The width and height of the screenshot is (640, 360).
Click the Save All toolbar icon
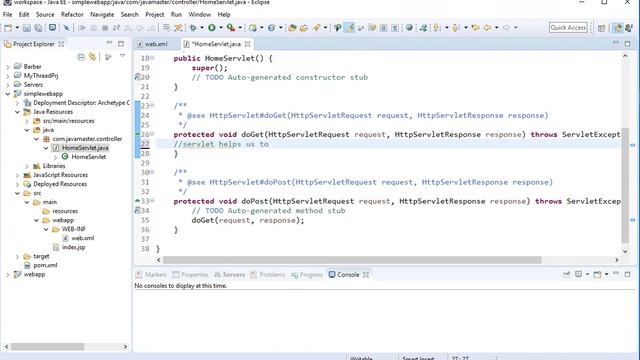[38, 28]
